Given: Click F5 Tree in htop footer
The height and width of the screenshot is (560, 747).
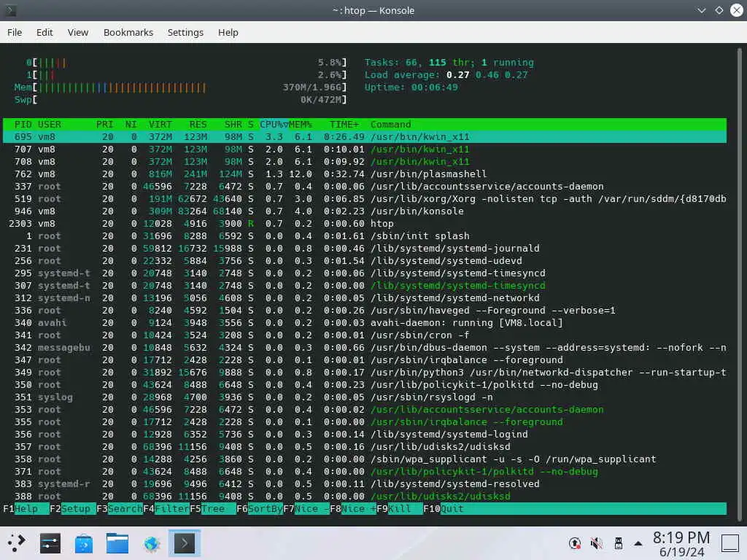Looking at the screenshot, I should [212, 508].
